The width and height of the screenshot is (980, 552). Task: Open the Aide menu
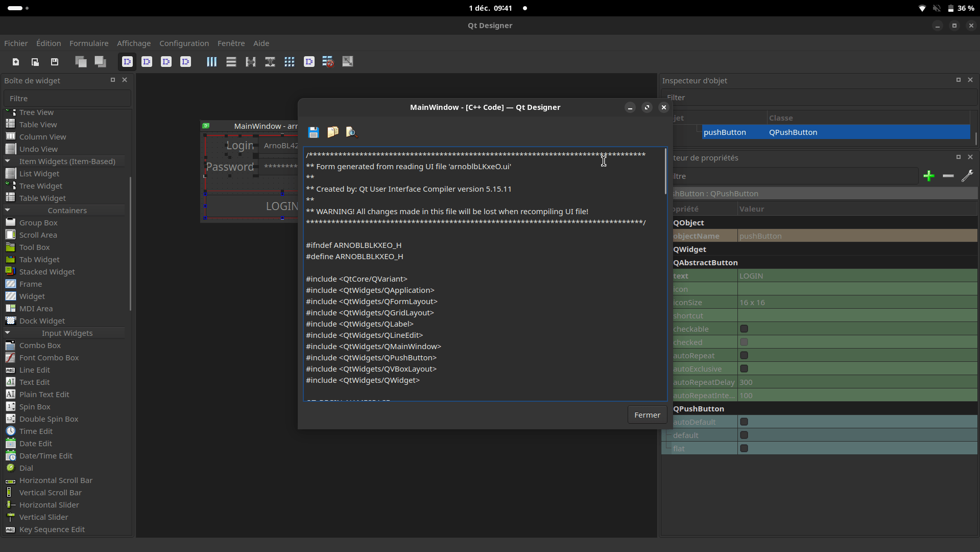tap(261, 43)
